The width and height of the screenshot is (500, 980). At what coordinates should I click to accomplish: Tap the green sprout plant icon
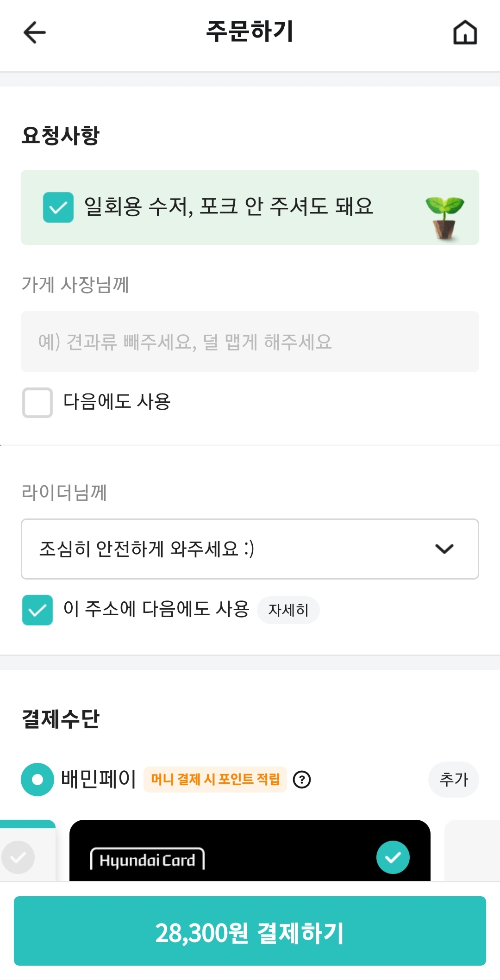click(x=444, y=216)
